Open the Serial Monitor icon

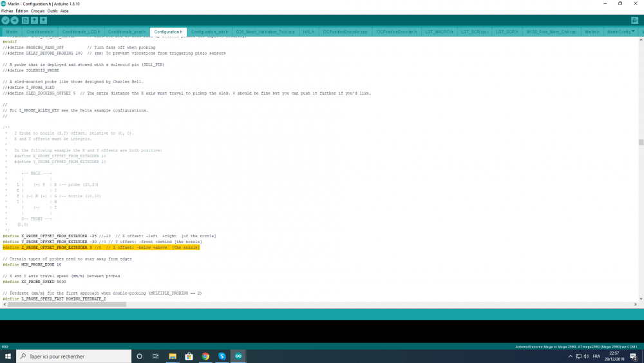click(634, 20)
